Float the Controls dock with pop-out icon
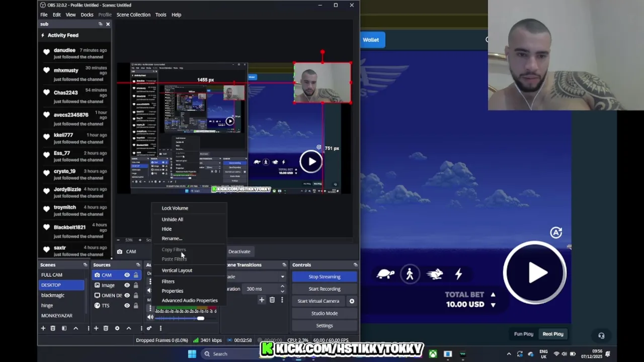644x362 pixels. (x=355, y=265)
